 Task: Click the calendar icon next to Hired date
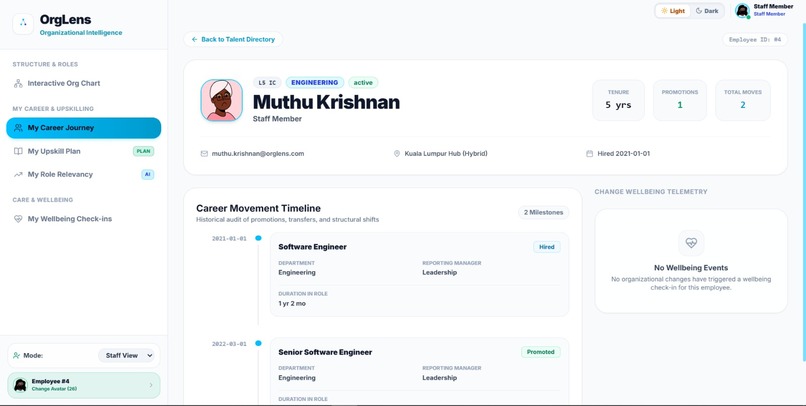pyautogui.click(x=590, y=154)
